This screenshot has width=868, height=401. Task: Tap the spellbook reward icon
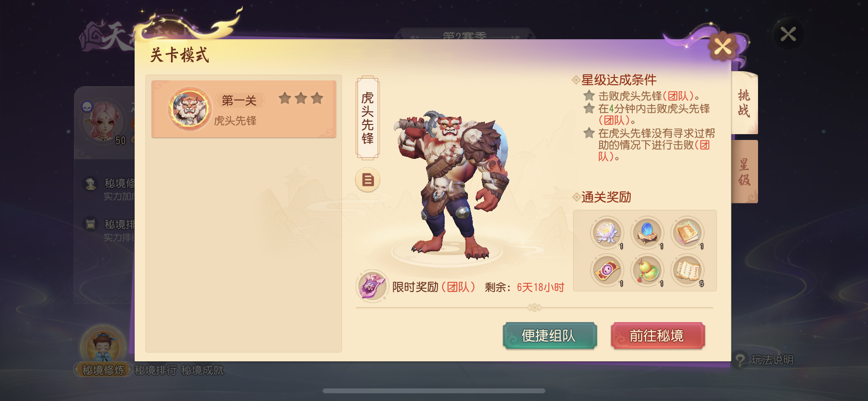[x=687, y=232]
